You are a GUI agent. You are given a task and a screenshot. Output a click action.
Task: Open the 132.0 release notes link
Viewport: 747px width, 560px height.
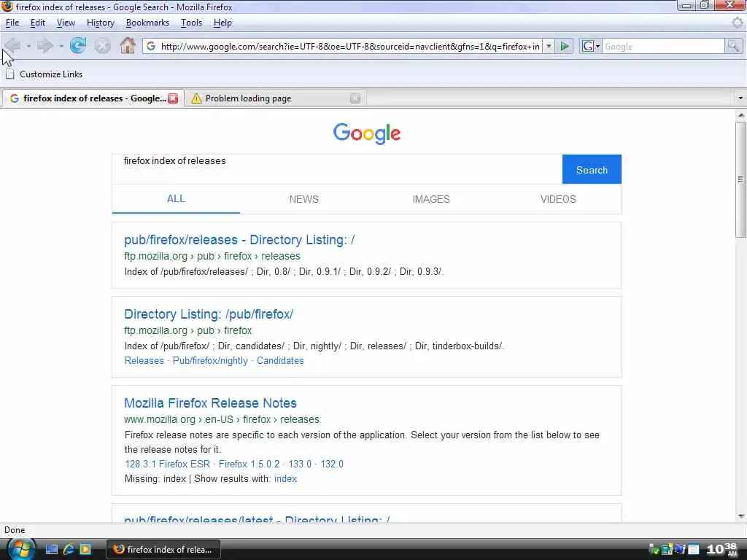(332, 464)
